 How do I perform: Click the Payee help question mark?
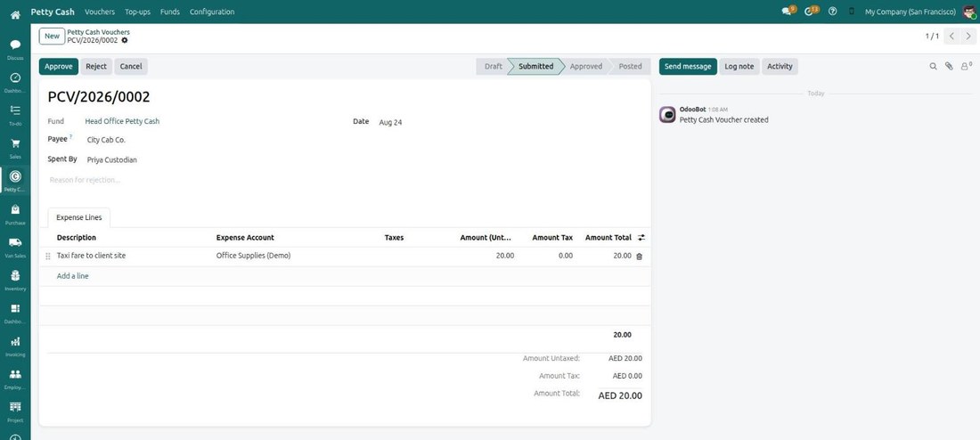pyautogui.click(x=70, y=137)
